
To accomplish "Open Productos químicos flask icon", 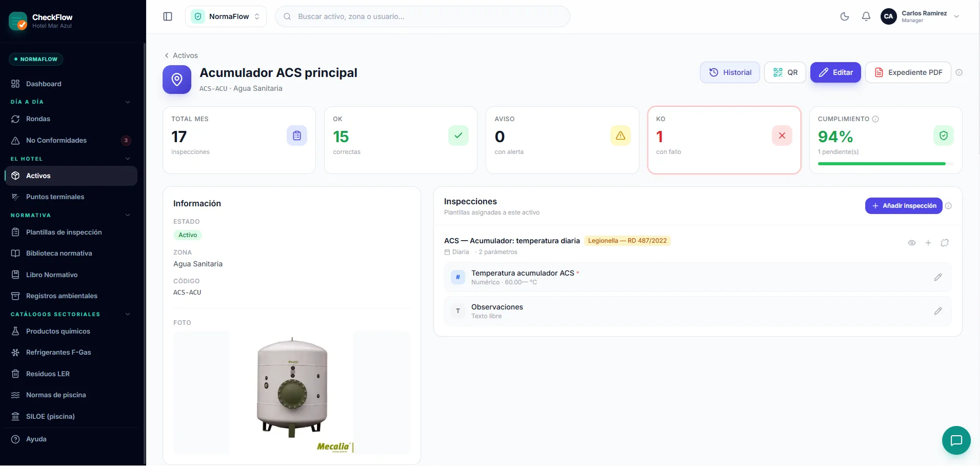I will pos(15,332).
